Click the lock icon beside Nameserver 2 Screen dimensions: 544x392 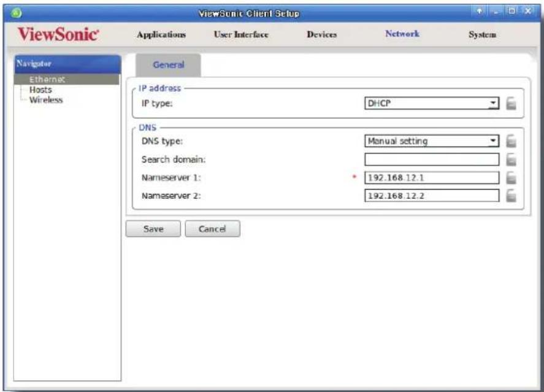tap(511, 196)
